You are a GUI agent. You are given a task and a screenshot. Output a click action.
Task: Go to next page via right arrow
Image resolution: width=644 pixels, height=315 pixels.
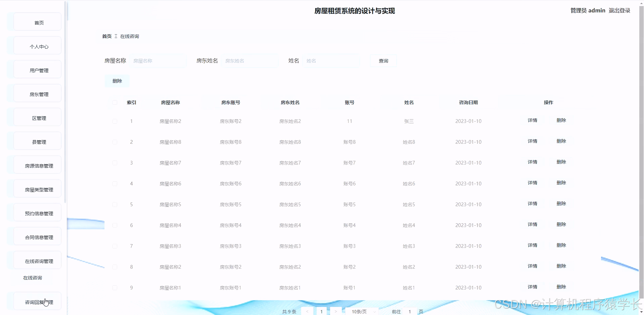[x=335, y=311]
